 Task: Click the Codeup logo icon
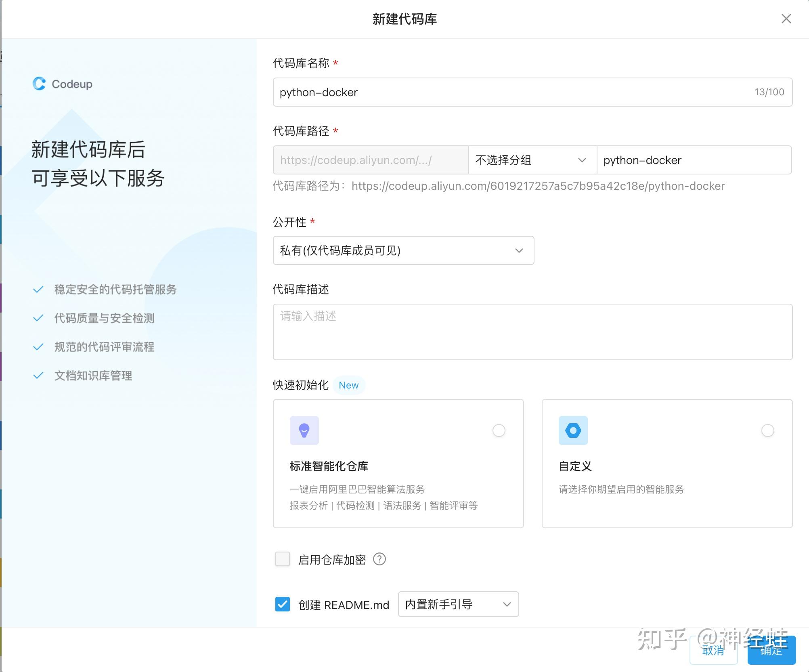[39, 84]
